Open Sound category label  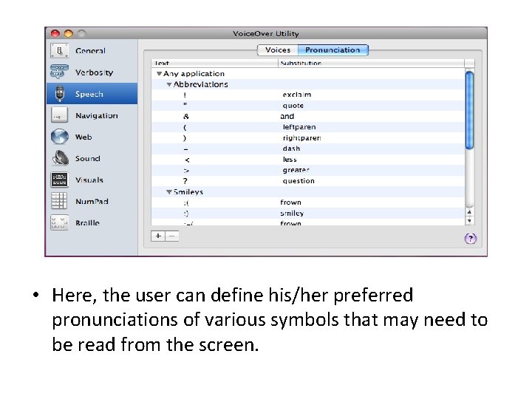click(87, 158)
